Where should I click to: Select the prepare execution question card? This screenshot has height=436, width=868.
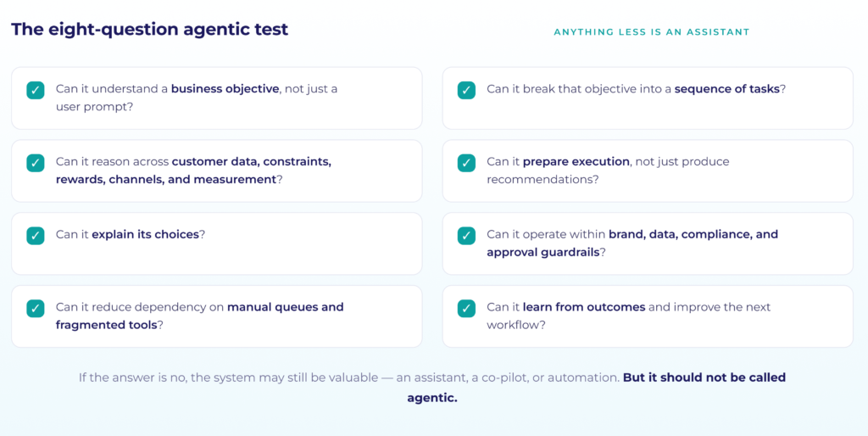point(648,170)
